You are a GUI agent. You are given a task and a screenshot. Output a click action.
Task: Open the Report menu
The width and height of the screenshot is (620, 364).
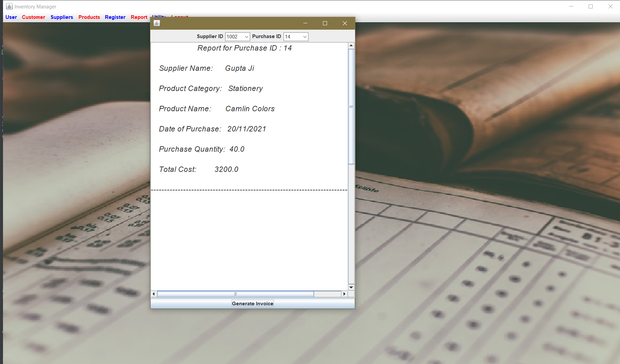(x=139, y=17)
